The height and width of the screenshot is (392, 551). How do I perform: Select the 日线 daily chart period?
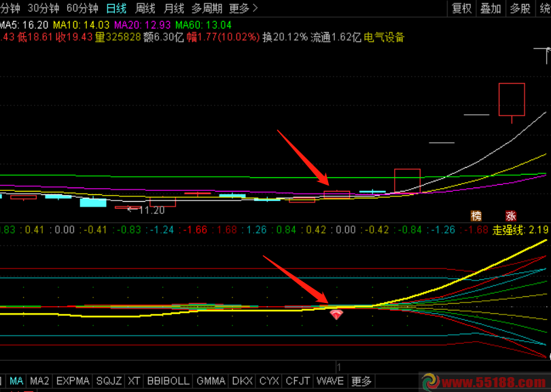pyautogui.click(x=116, y=8)
